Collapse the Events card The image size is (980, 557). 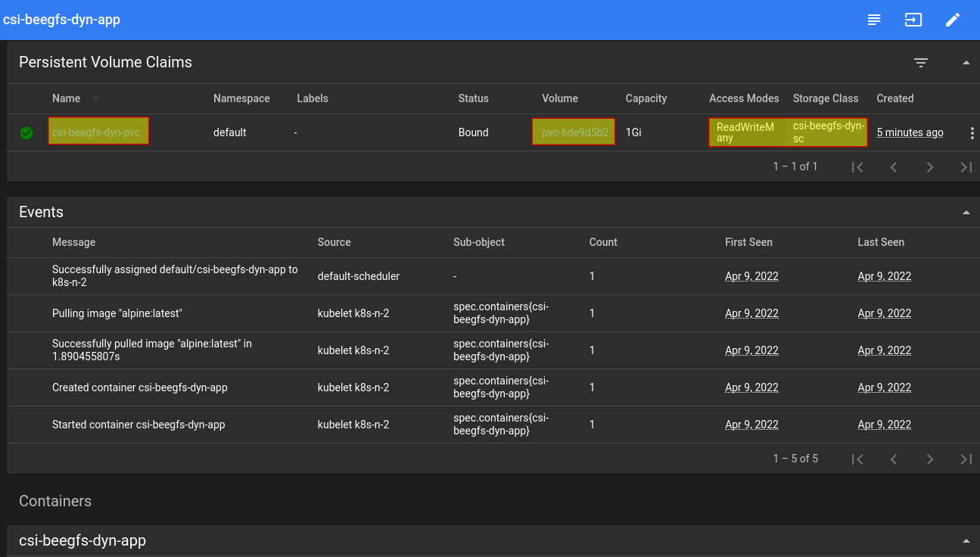click(966, 213)
